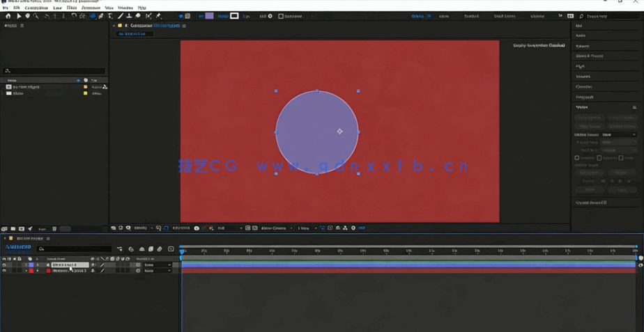This screenshot has width=644, height=332.
Task: Toggle the checkbox in the top toolbar
Action: (x=281, y=16)
